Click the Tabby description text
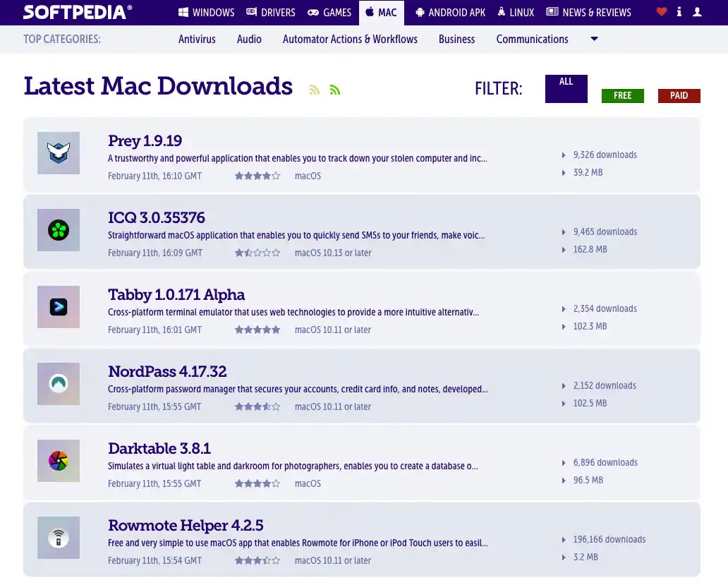Screen dimensions: 728x585 [293, 313]
